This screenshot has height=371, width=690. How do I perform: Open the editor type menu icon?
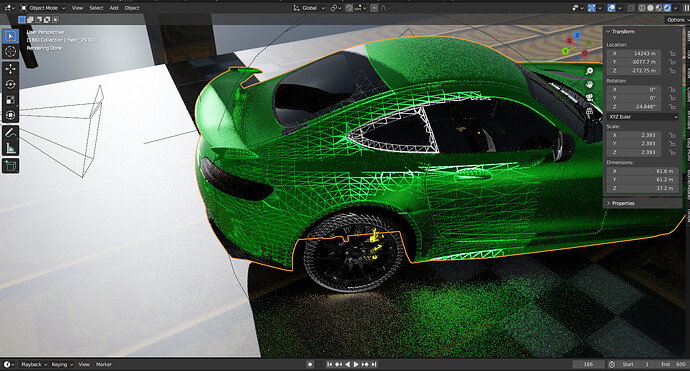(9, 8)
